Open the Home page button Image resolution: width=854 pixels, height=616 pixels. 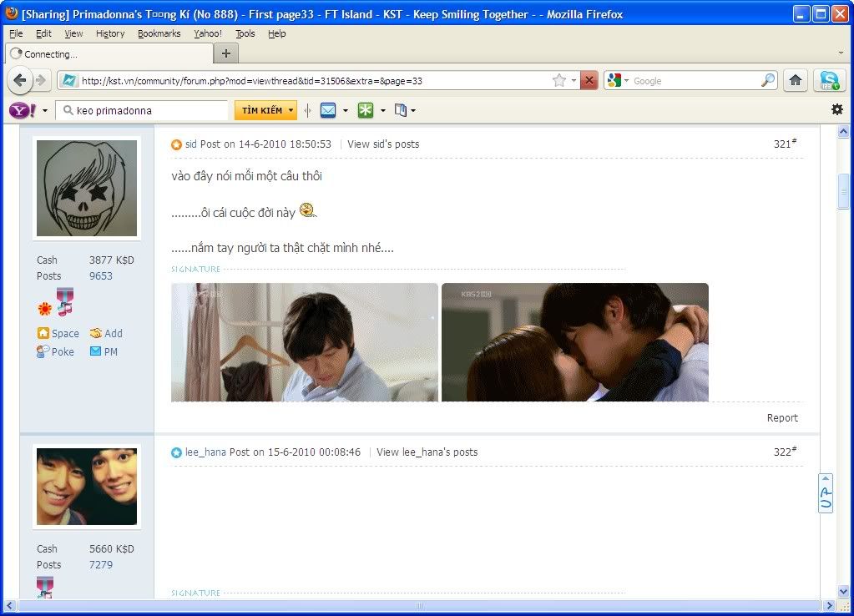point(796,81)
